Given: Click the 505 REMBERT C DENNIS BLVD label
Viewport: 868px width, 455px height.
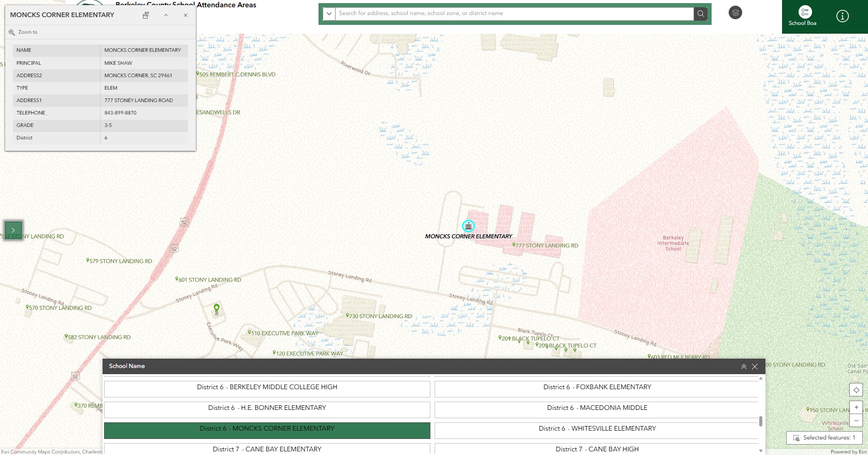Looking at the screenshot, I should (x=237, y=75).
